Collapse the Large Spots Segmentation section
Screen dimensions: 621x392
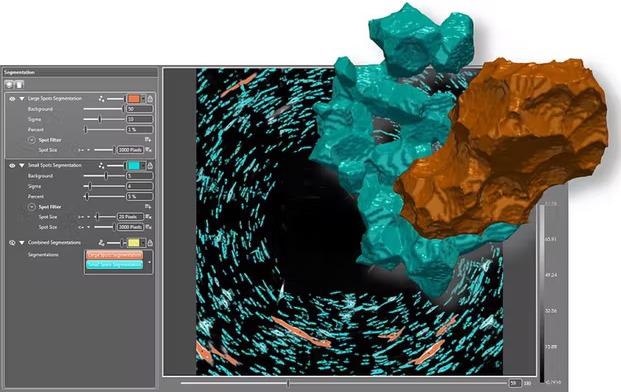[x=22, y=99]
